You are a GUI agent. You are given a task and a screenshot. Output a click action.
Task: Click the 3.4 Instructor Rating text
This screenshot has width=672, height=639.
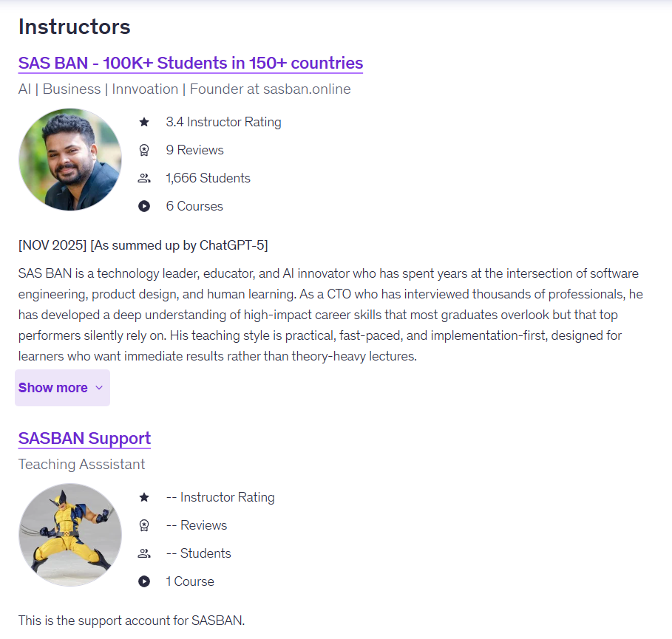[223, 122]
